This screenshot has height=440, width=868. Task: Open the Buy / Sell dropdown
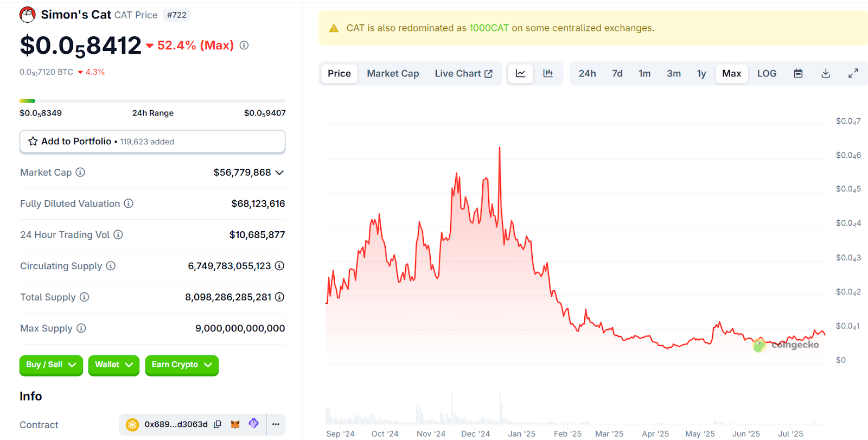[51, 365]
